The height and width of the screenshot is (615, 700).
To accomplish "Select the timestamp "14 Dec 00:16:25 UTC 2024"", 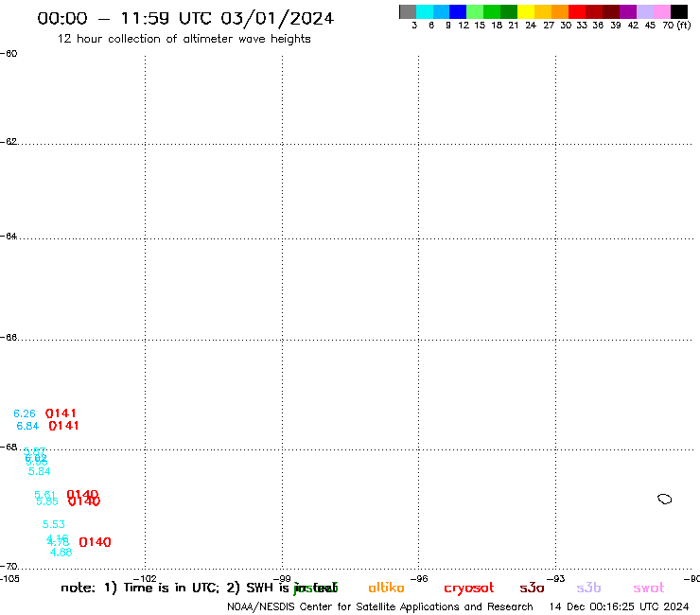I will point(620,606).
